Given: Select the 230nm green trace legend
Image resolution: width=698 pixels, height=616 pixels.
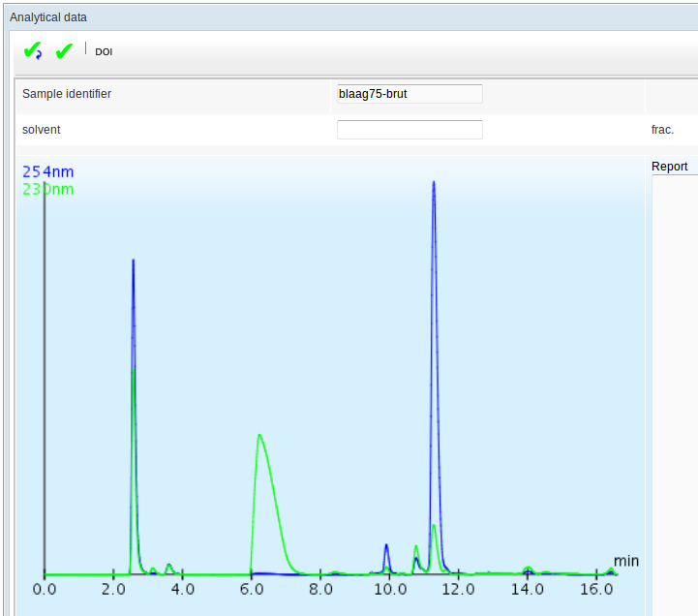Looking at the screenshot, I should click(x=48, y=190).
